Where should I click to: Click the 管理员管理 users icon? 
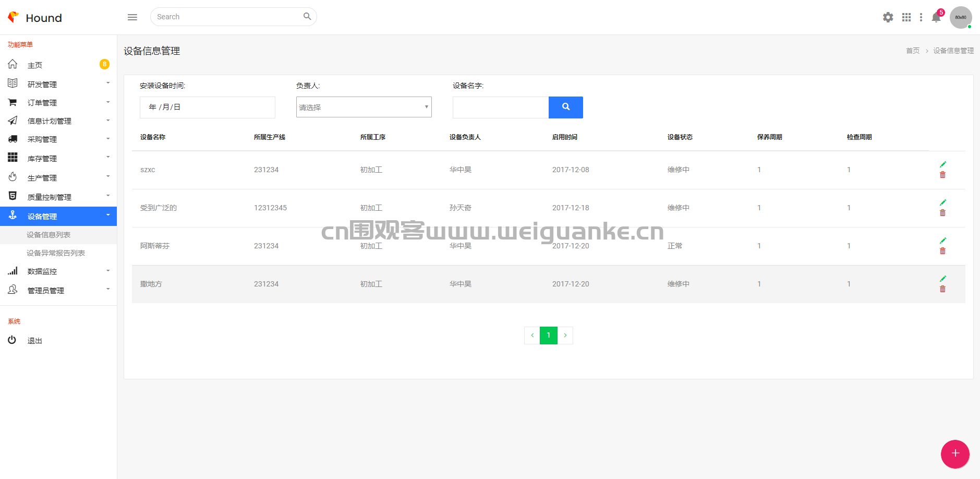click(13, 290)
